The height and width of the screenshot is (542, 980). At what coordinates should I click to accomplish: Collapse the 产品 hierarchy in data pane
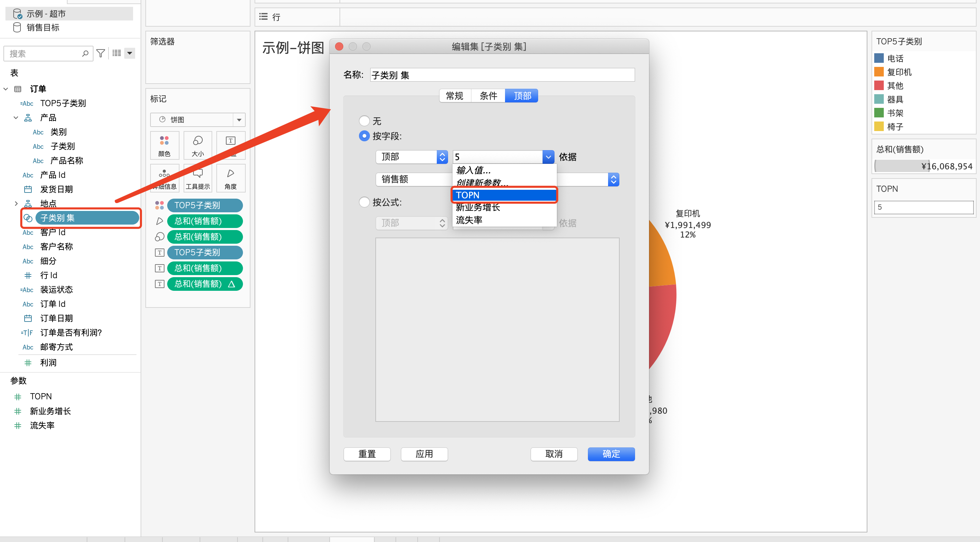pyautogui.click(x=16, y=118)
